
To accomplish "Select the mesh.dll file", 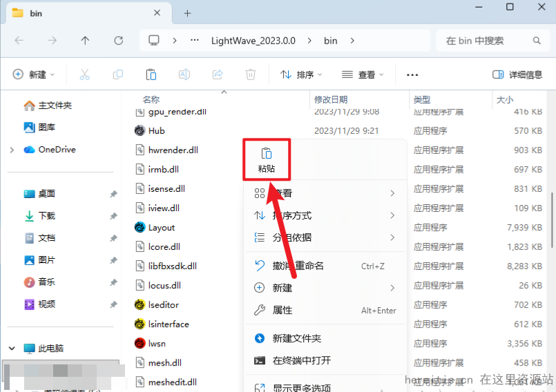I will coord(165,362).
